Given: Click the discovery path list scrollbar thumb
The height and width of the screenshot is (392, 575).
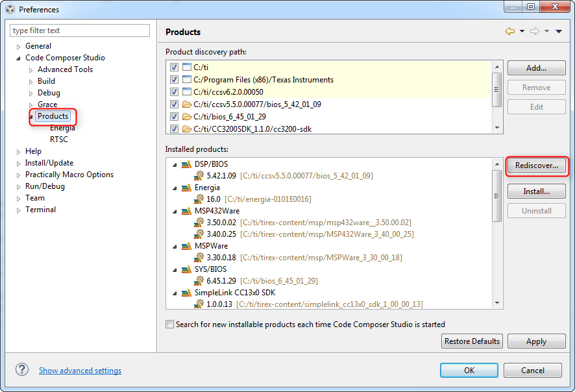Looking at the screenshot, I should [496, 90].
